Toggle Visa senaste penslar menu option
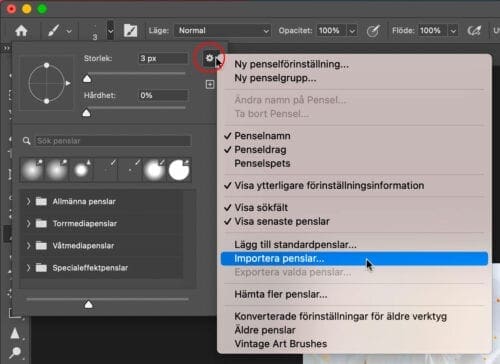Image resolution: width=500 pixels, height=364 pixels. pyautogui.click(x=354, y=221)
